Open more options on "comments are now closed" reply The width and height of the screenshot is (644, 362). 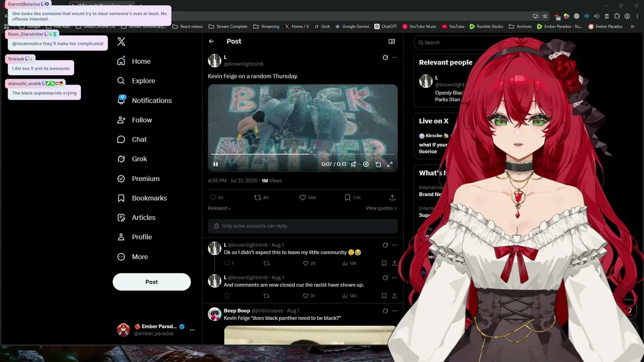pyautogui.click(x=394, y=278)
